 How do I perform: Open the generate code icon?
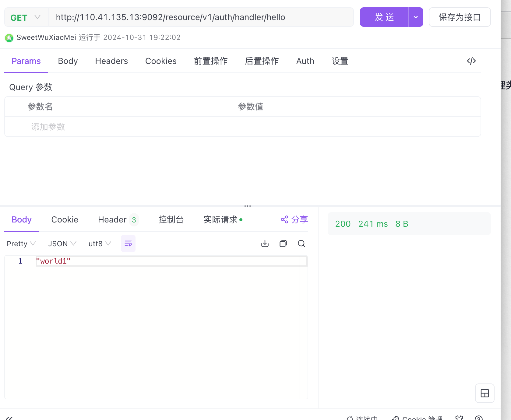[x=471, y=61]
